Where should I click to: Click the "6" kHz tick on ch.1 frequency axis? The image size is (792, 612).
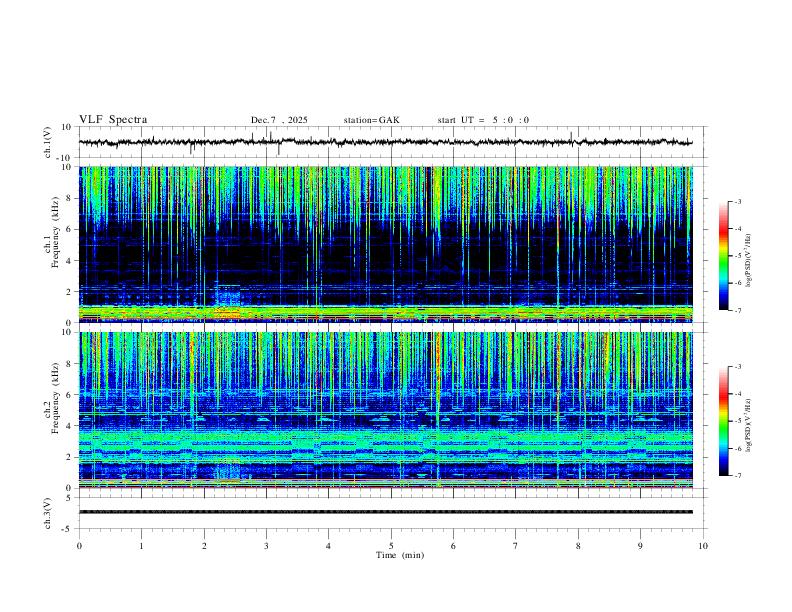tap(69, 229)
